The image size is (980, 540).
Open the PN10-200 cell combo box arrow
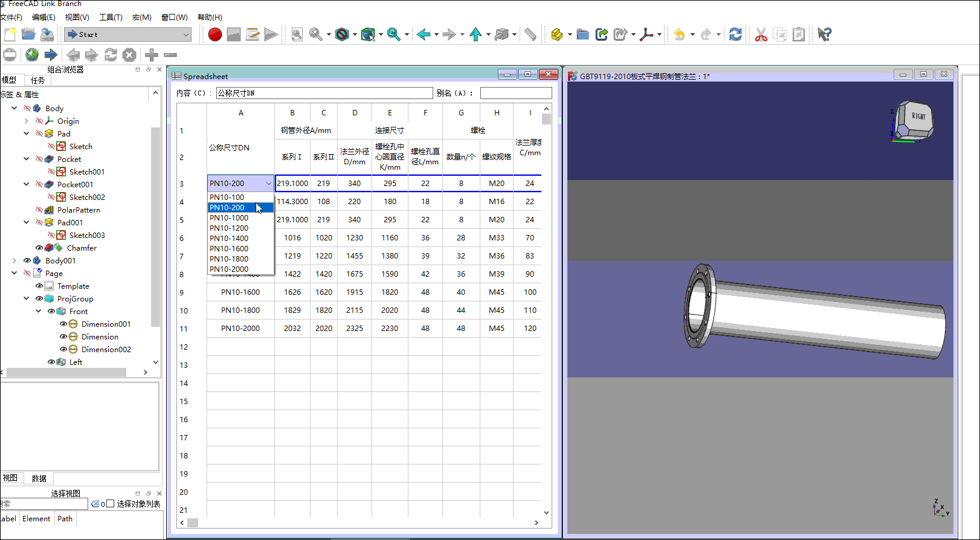coord(269,184)
